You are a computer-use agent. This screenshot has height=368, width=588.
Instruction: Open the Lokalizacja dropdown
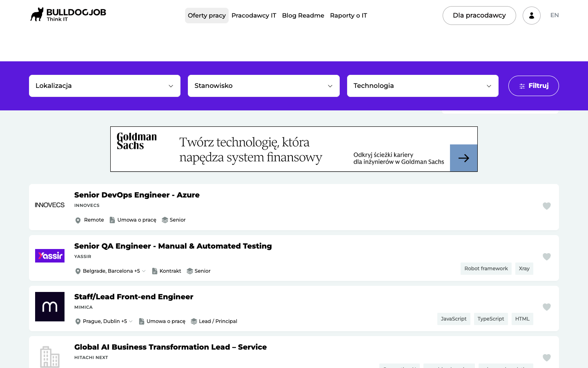coord(105,86)
